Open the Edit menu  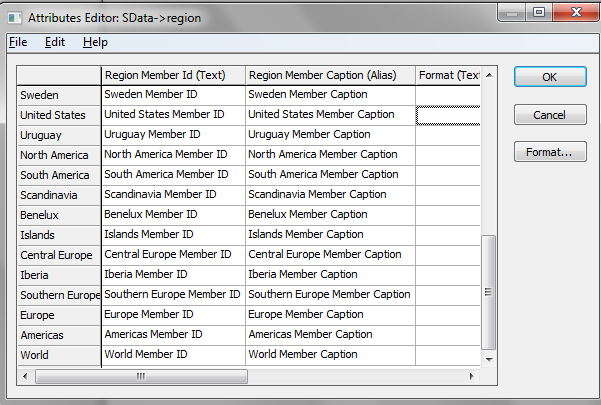pyautogui.click(x=55, y=42)
